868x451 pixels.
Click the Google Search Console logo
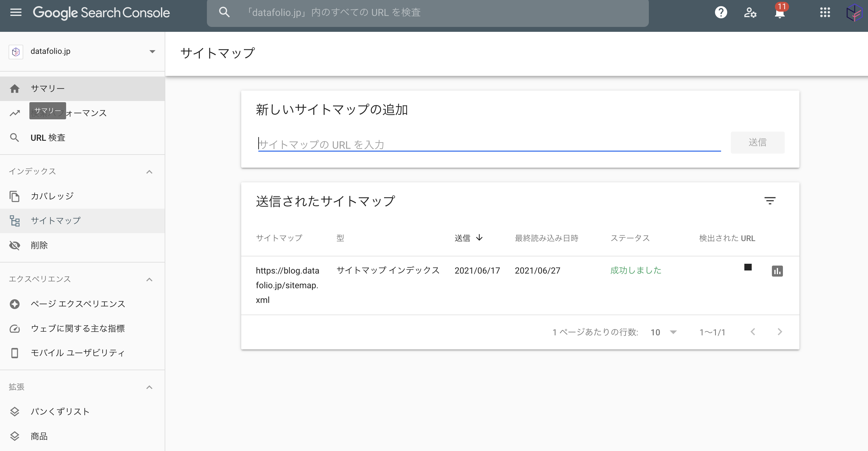[x=101, y=13]
